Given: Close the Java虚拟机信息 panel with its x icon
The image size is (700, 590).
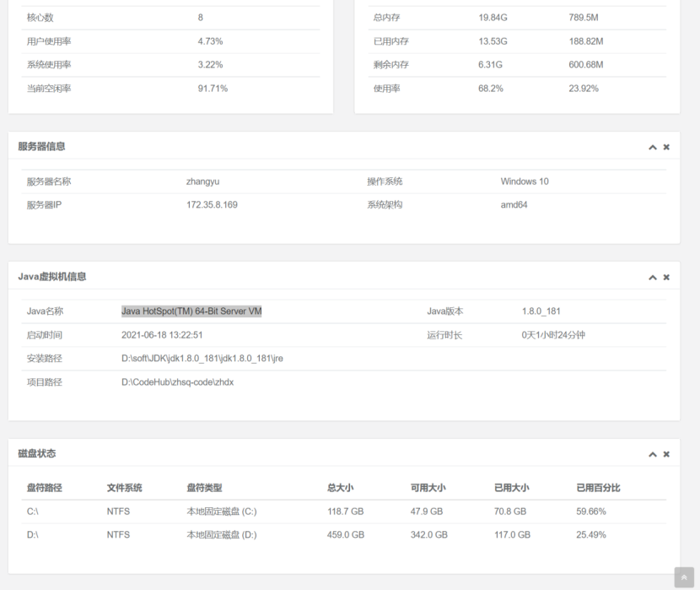Looking at the screenshot, I should tap(666, 277).
